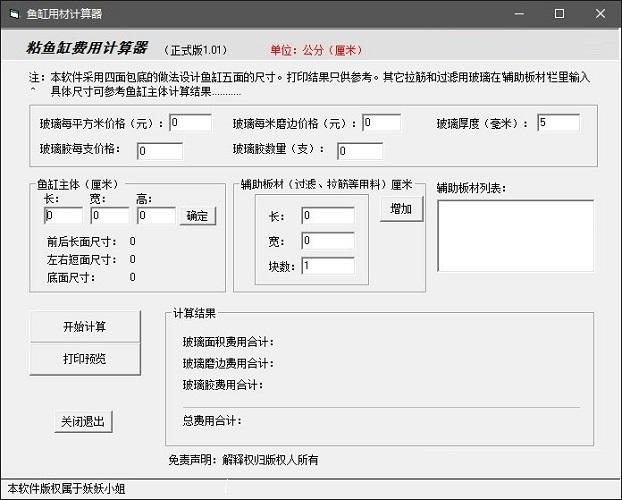Click the 玻璃每平方米价格 input field
The image size is (622, 500).
click(x=190, y=123)
